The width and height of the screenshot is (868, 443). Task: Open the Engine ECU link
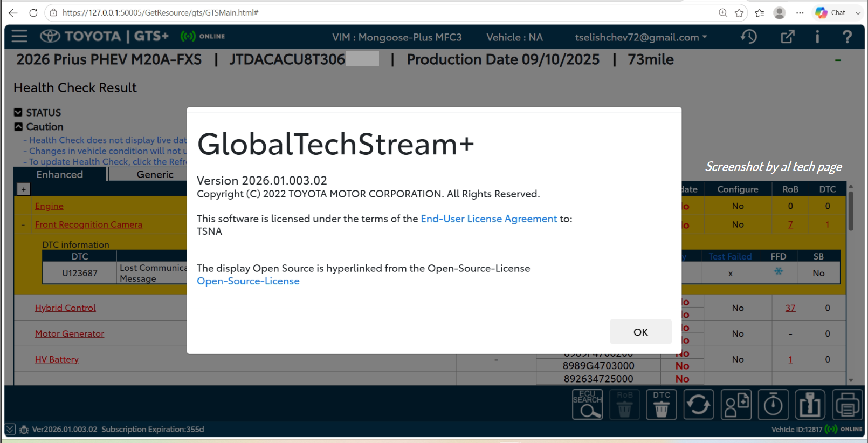point(49,206)
